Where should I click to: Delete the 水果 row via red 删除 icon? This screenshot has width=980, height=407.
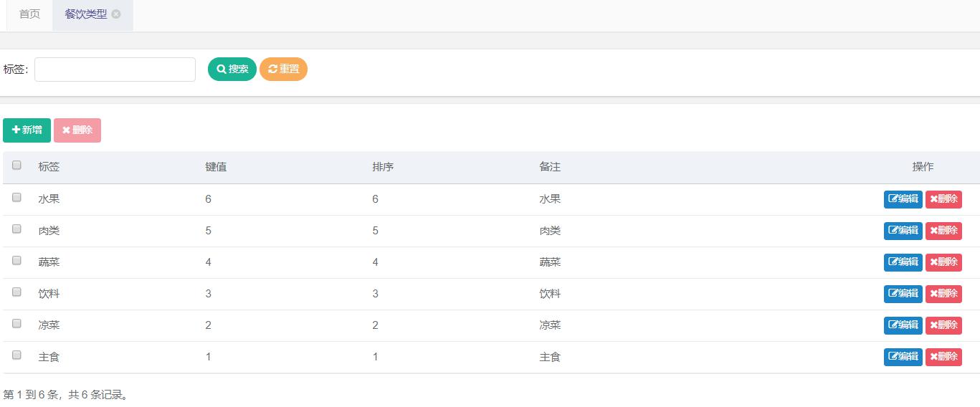point(943,199)
